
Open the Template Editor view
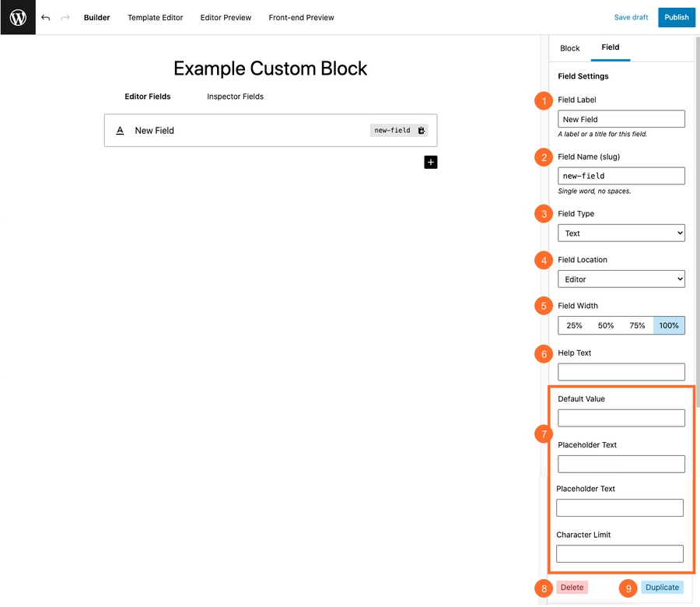(155, 17)
